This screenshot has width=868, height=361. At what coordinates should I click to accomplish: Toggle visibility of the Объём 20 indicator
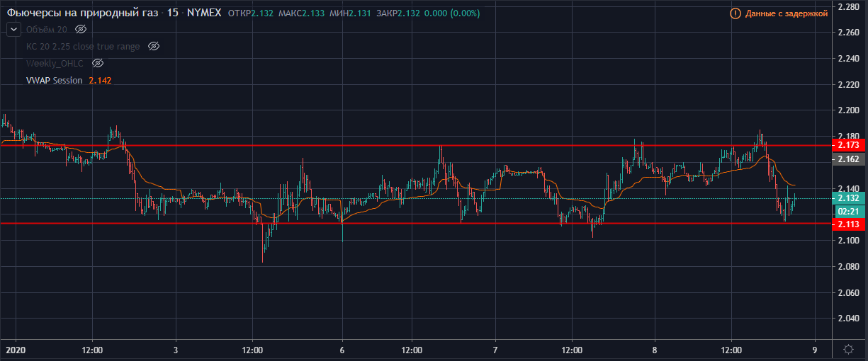81,29
